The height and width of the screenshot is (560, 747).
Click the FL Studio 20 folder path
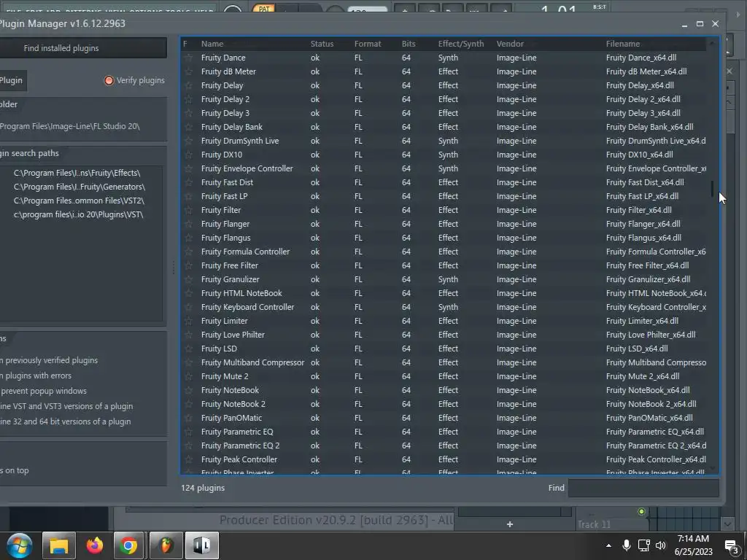coord(69,126)
